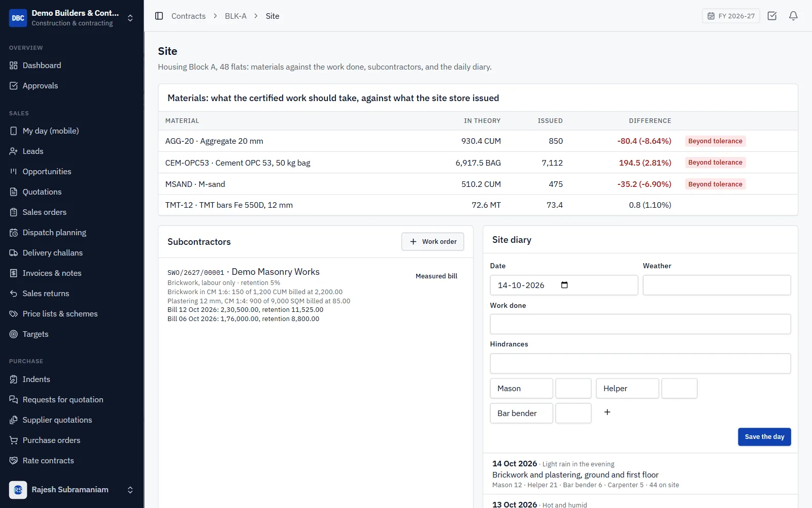Add another labour row with plus icon
The image size is (812, 508).
[607, 412]
